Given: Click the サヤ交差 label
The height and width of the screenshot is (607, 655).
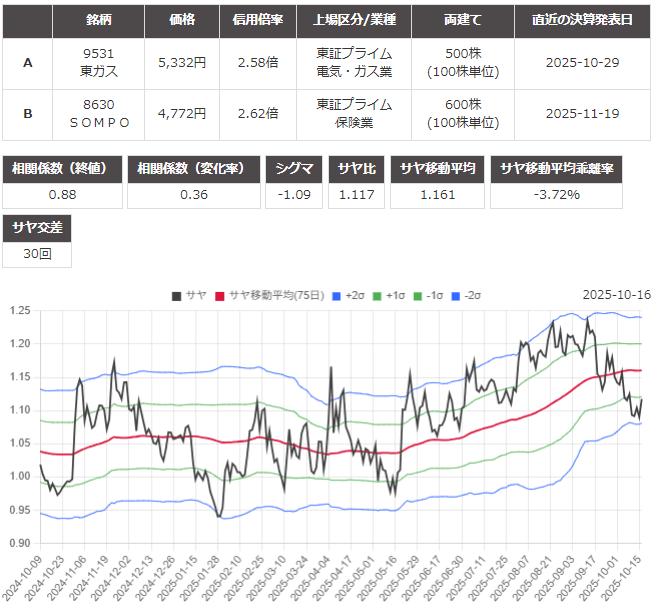Looking at the screenshot, I should click(37, 228).
